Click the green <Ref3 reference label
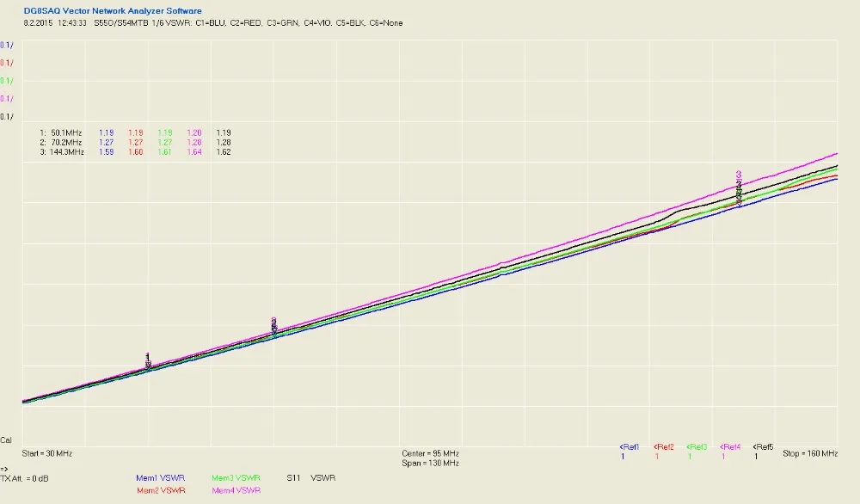860x504 pixels. (697, 447)
